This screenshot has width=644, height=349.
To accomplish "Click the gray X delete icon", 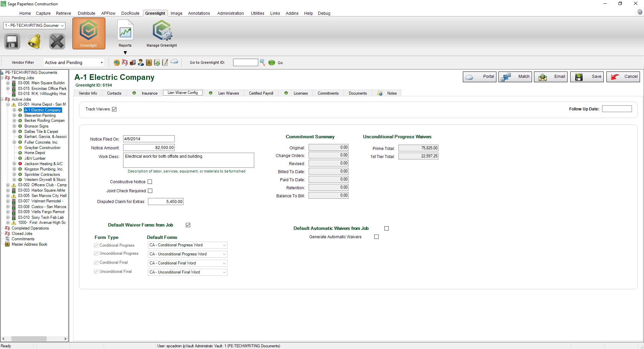I will pyautogui.click(x=57, y=42).
